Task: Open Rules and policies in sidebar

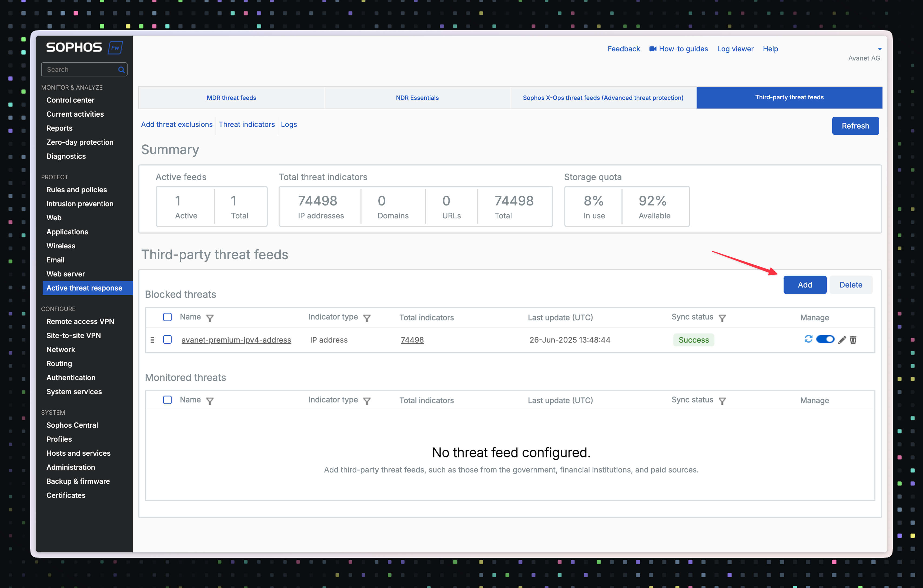Action: tap(77, 190)
